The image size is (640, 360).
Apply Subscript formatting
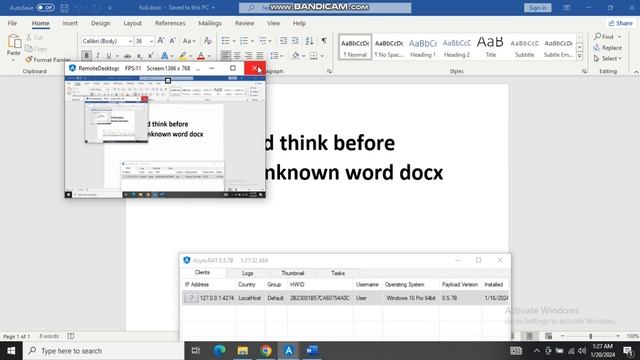click(x=139, y=56)
